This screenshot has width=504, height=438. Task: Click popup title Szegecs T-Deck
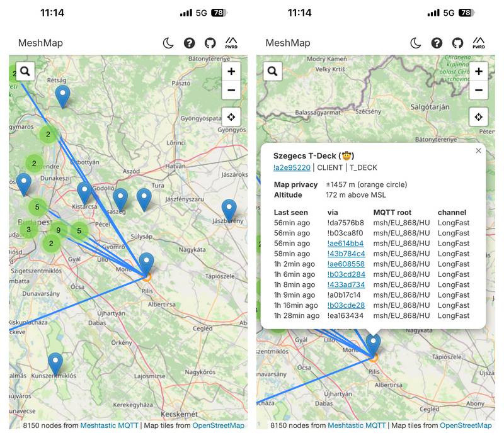(x=314, y=156)
